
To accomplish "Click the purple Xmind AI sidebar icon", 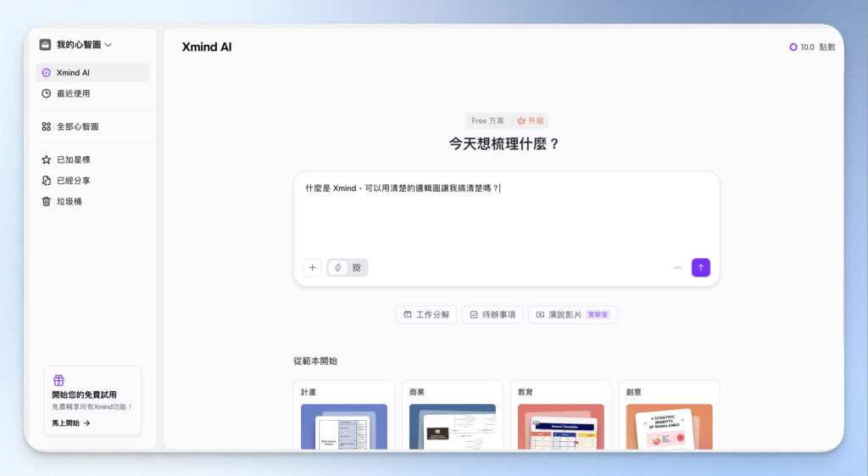I will (x=47, y=73).
